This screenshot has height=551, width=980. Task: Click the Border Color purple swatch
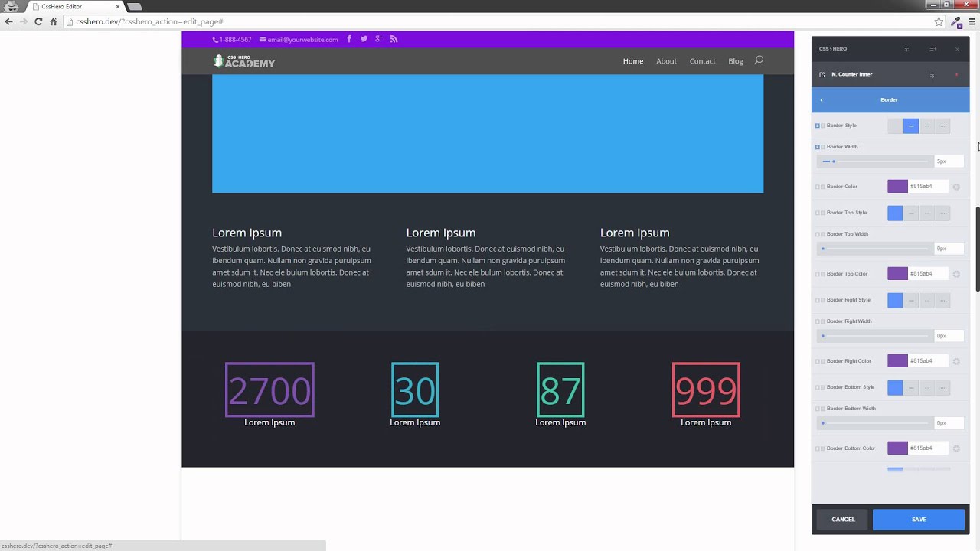(897, 187)
